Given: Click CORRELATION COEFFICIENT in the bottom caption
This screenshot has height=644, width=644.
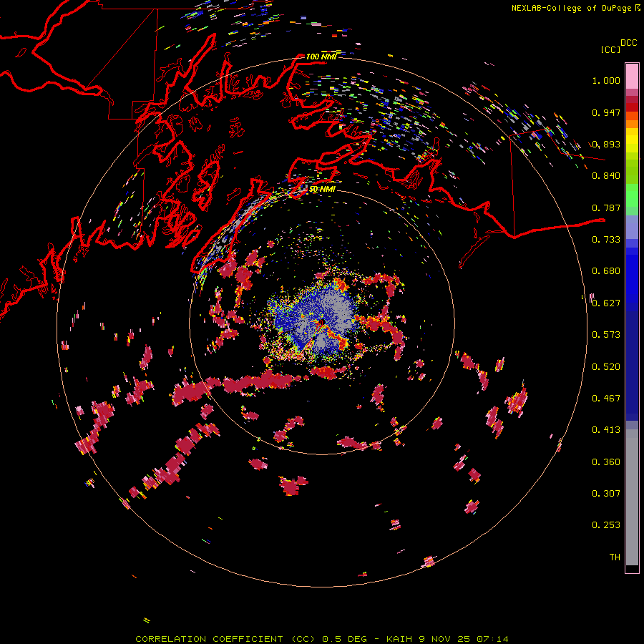Looking at the screenshot, I should (209, 639).
